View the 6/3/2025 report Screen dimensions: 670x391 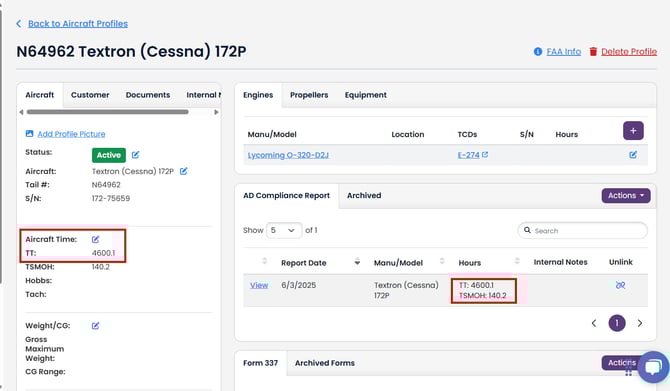click(259, 285)
